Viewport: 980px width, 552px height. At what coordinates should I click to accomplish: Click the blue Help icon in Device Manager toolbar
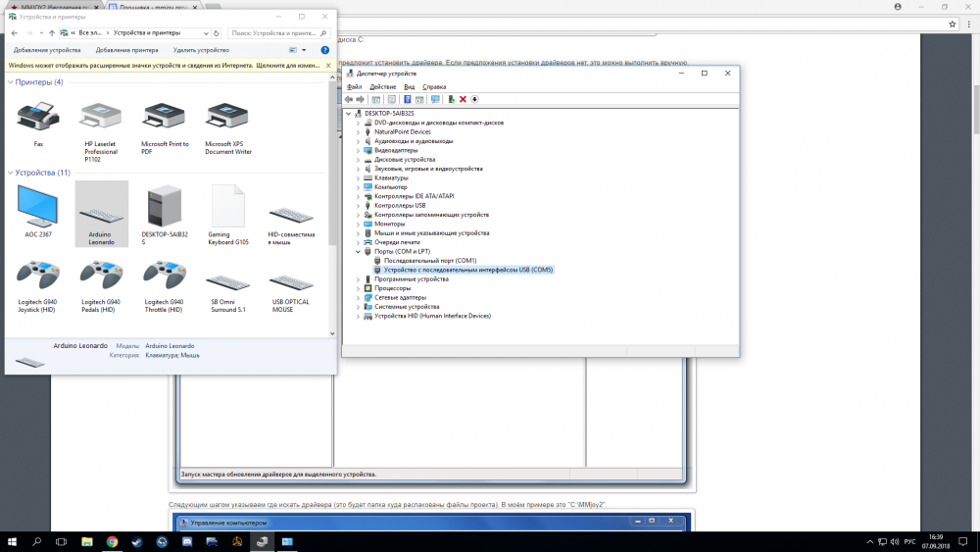point(407,99)
